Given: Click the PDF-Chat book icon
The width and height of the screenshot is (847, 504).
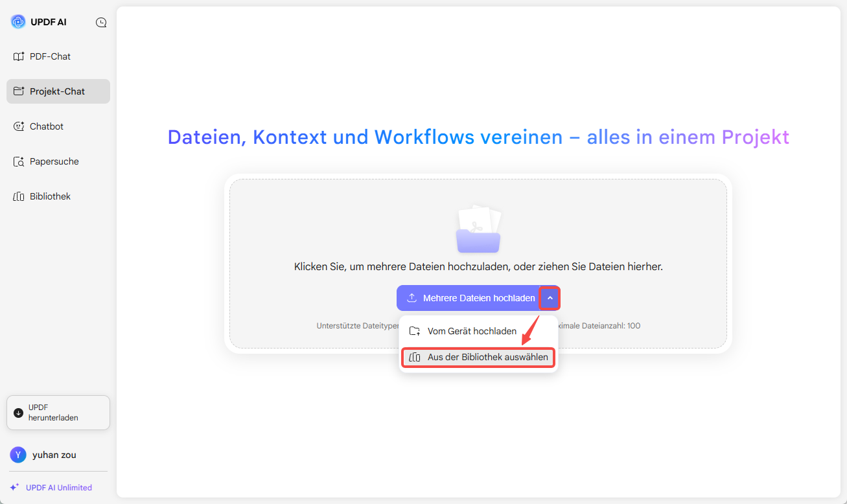Looking at the screenshot, I should (x=19, y=56).
